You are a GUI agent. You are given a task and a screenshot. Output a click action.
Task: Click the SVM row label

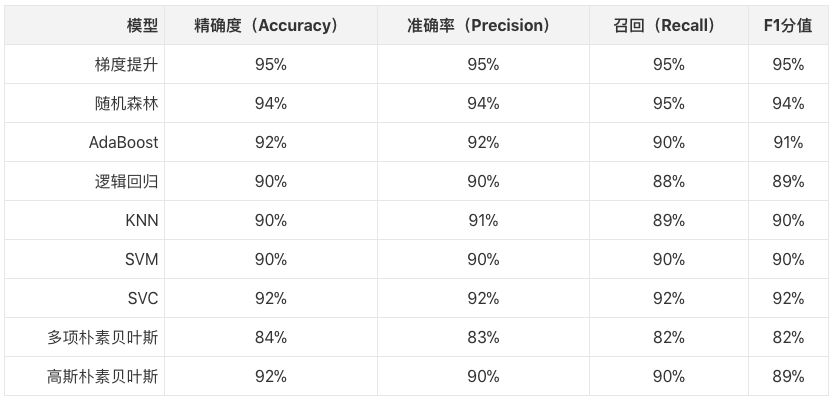pyautogui.click(x=141, y=260)
